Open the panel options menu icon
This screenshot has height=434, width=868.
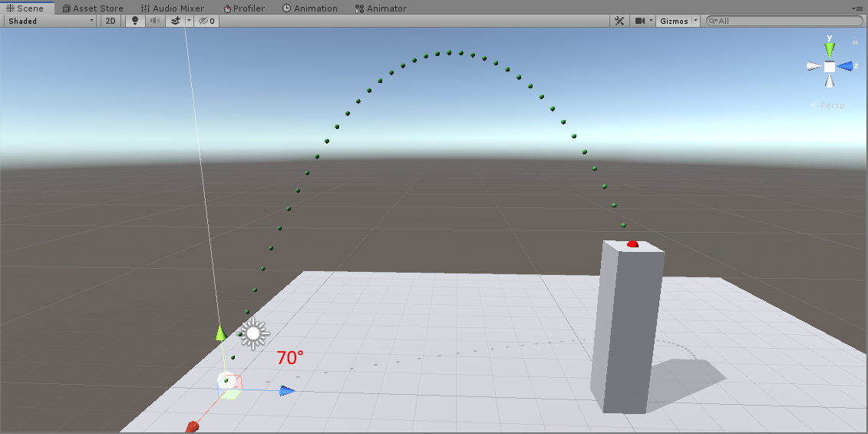(859, 8)
